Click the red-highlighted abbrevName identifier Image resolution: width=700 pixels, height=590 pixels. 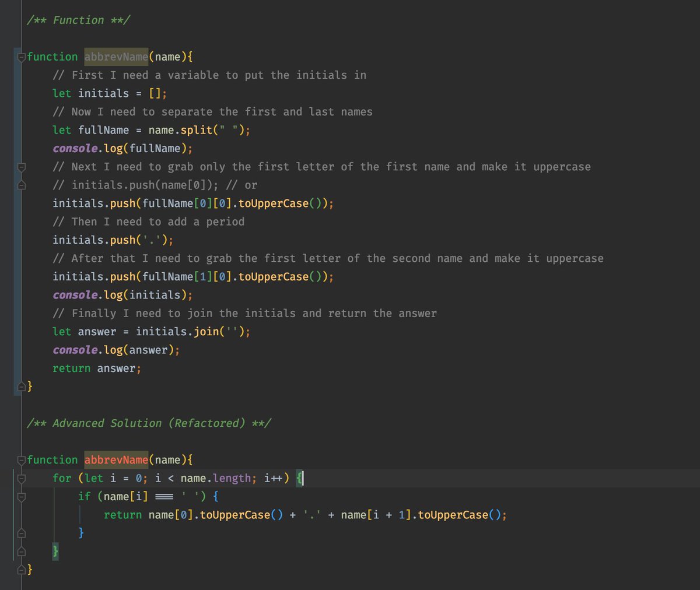pyautogui.click(x=116, y=460)
